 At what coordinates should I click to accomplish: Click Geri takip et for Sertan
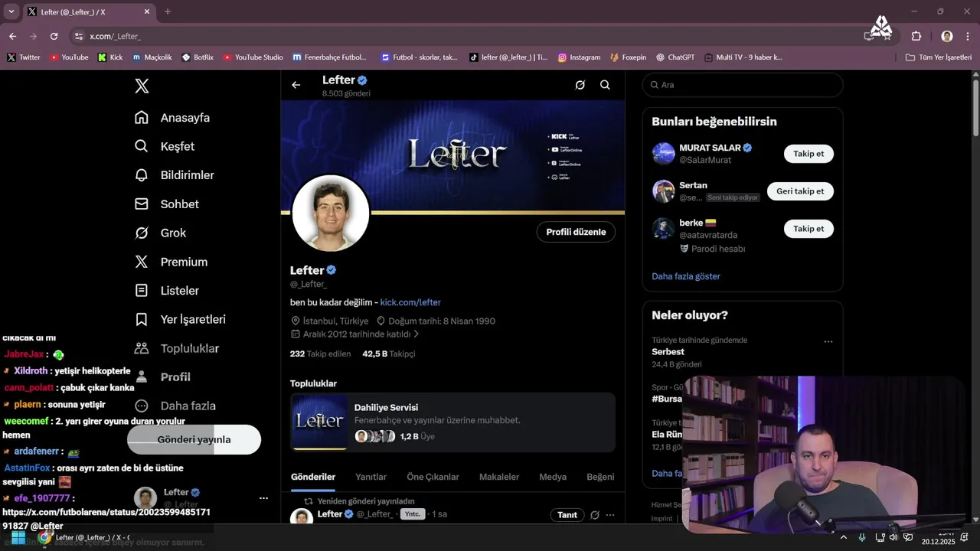(800, 191)
